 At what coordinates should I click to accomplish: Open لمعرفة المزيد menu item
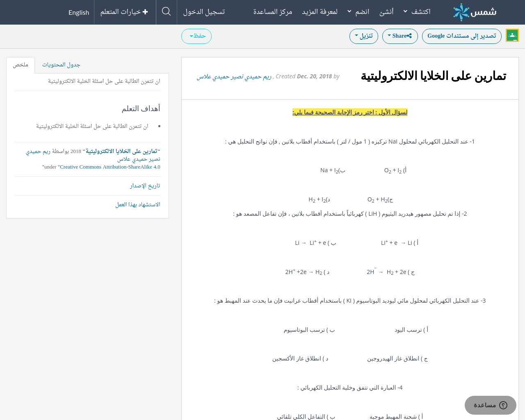click(320, 11)
